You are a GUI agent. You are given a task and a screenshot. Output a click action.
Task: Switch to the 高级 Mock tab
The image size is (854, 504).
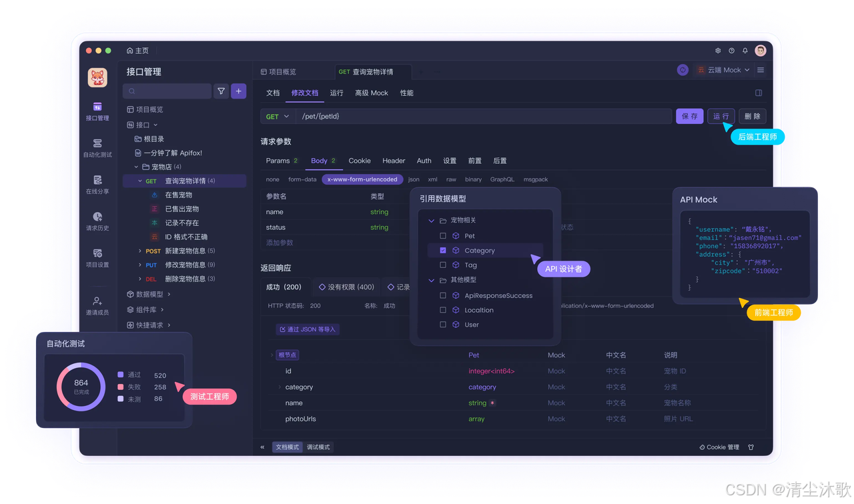pos(371,93)
